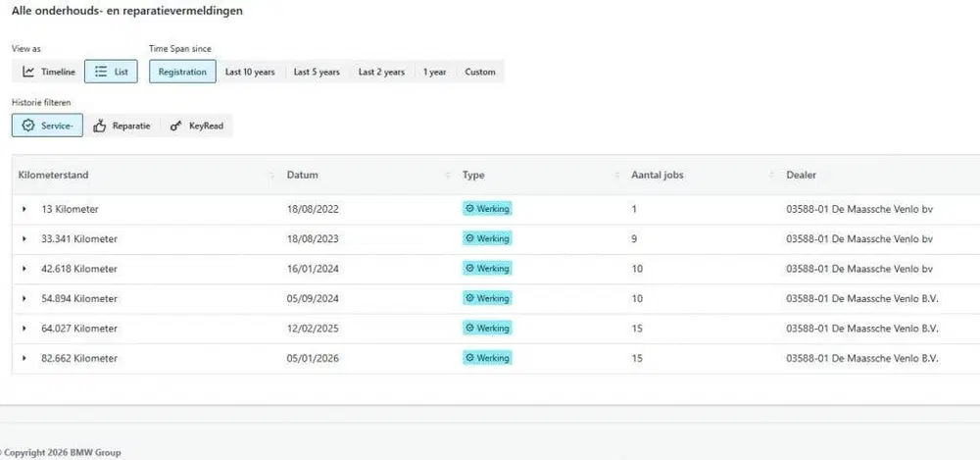Sort by Datum column arrows

coord(448,176)
